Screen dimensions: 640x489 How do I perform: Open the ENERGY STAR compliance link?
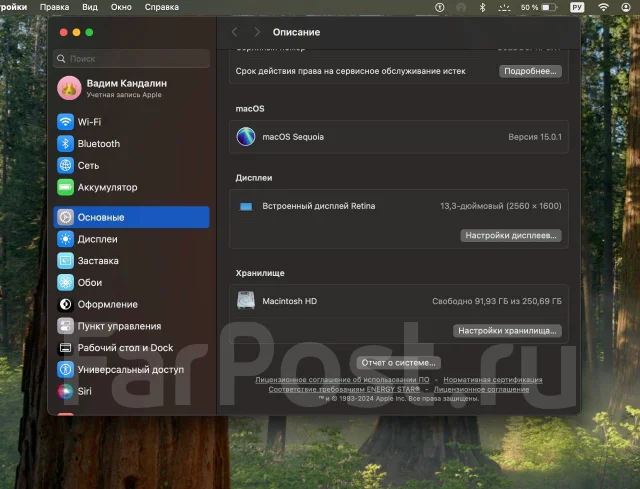coord(344,389)
